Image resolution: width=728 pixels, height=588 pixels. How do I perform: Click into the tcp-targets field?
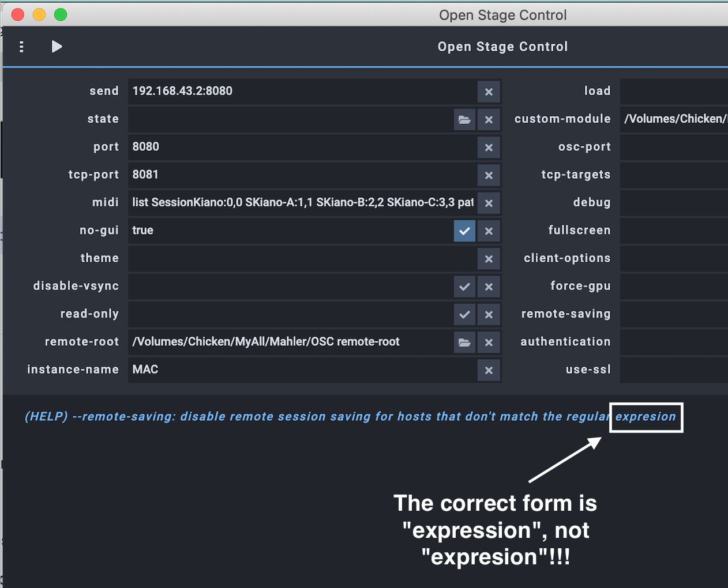[x=674, y=175]
